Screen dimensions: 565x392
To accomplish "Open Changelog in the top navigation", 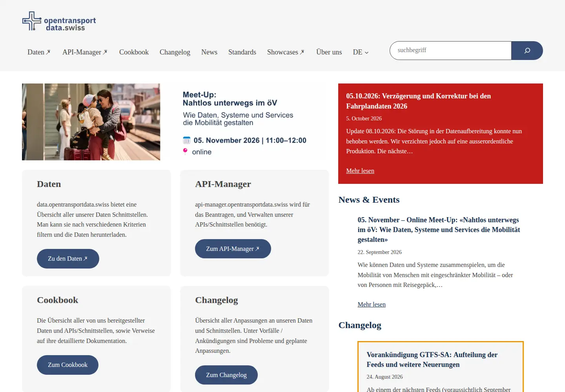I will [175, 52].
